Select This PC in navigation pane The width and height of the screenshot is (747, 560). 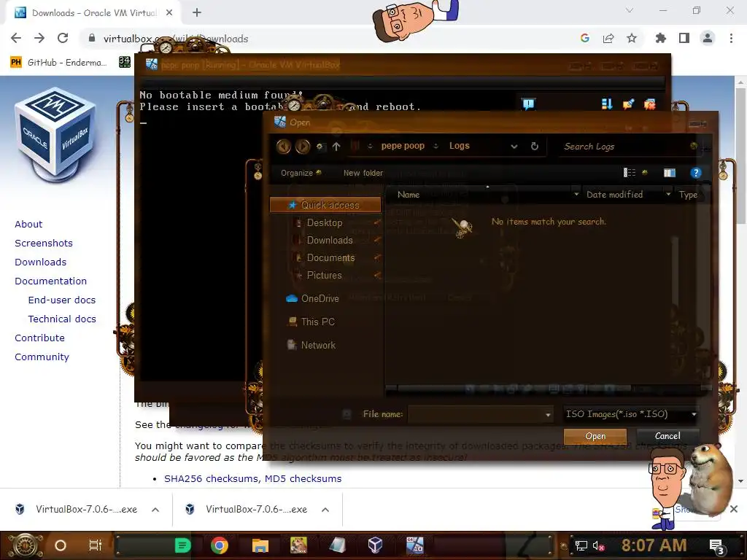coord(311,322)
